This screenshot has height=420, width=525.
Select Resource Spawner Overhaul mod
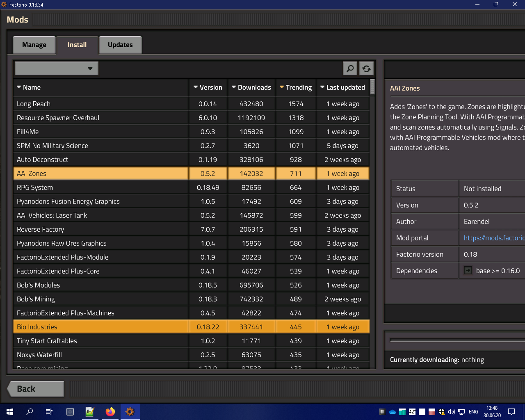coord(192,118)
